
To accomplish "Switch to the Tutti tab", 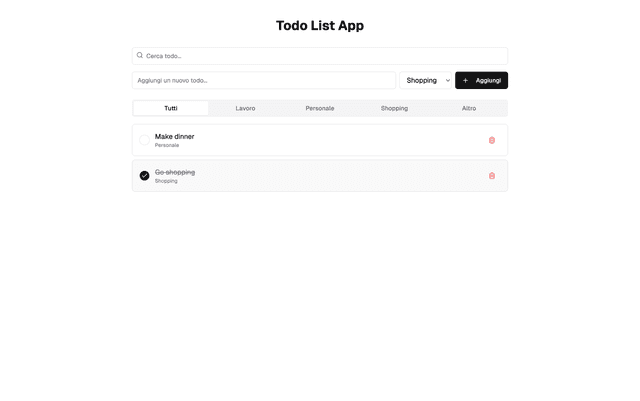I will (x=171, y=108).
